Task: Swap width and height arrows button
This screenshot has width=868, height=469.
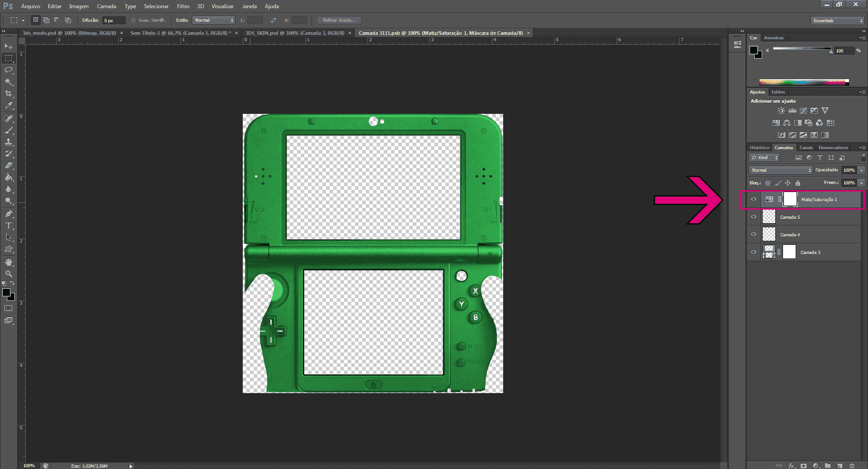Action: click(274, 20)
